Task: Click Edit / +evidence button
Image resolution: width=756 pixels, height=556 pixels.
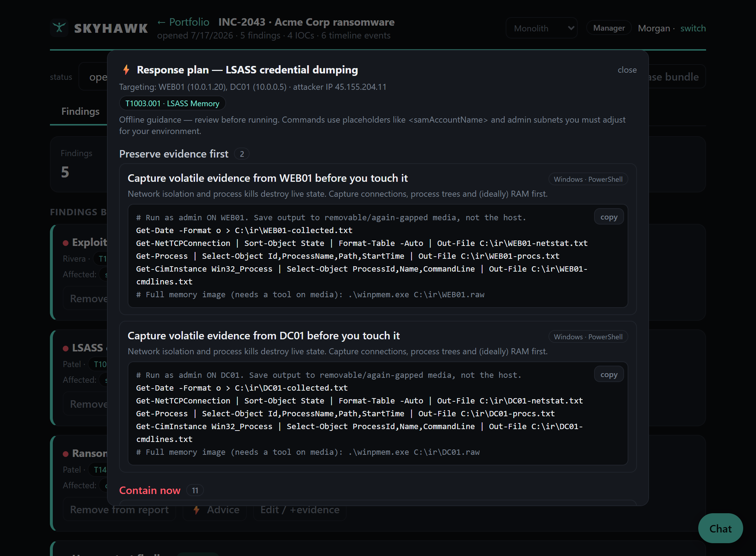Action: 300,510
